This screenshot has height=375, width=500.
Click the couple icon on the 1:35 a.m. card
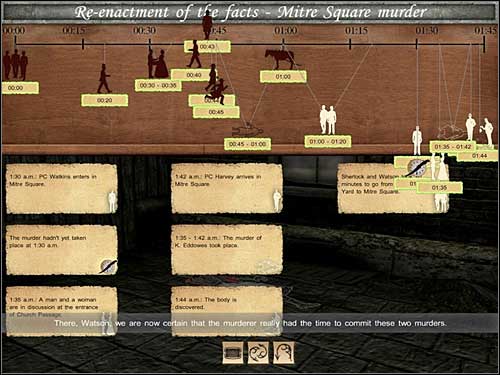pos(107,323)
